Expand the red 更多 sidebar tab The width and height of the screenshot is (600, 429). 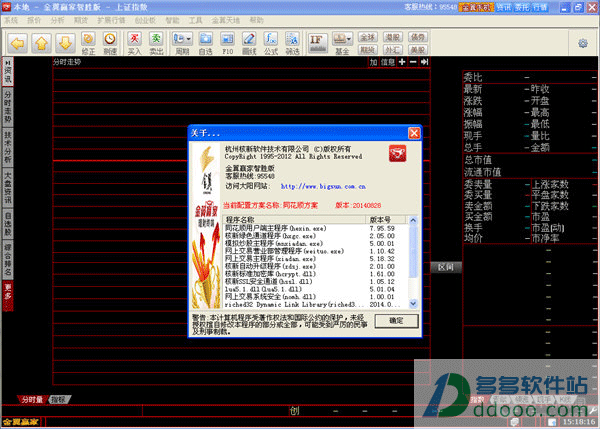[x=8, y=296]
